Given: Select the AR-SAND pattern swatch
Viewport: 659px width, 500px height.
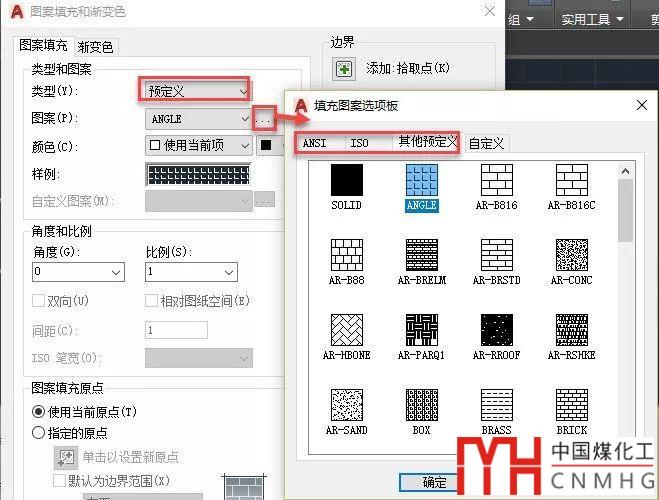Looking at the screenshot, I should pos(347,405).
